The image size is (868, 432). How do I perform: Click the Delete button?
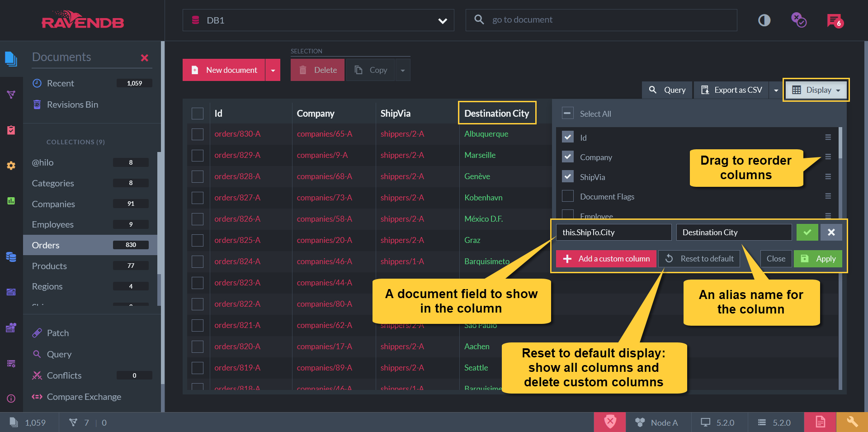pos(317,70)
